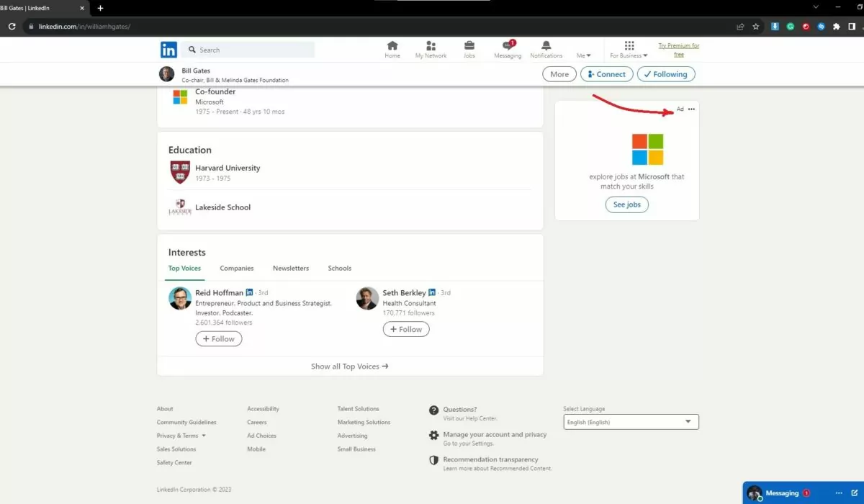
Task: Open the Jobs briefcase icon
Action: click(x=469, y=50)
